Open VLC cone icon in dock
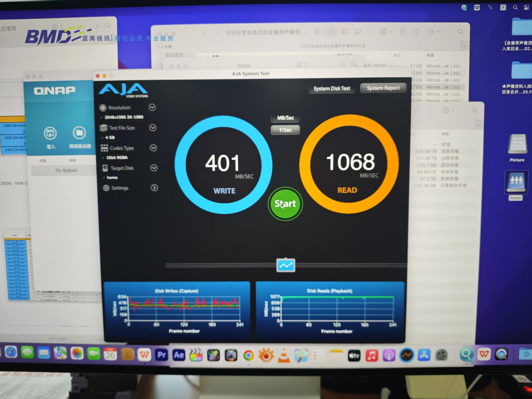Image resolution: width=532 pixels, height=399 pixels. tap(283, 355)
